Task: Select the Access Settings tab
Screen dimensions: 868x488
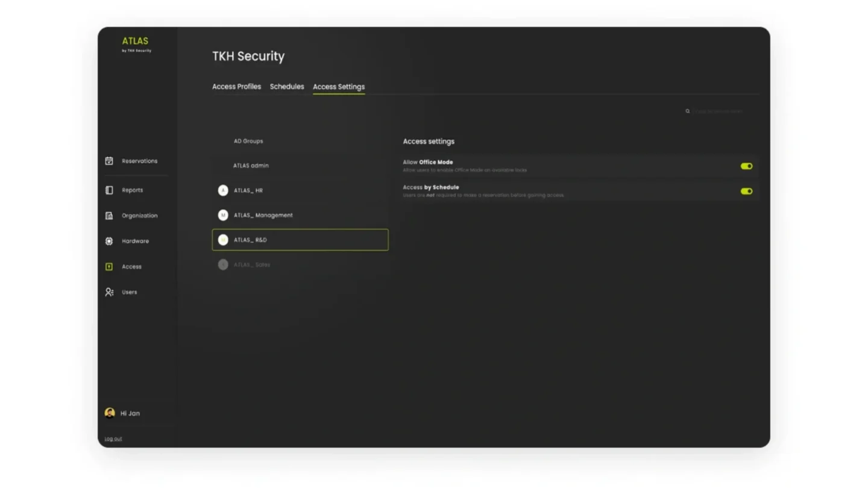Action: [339, 87]
